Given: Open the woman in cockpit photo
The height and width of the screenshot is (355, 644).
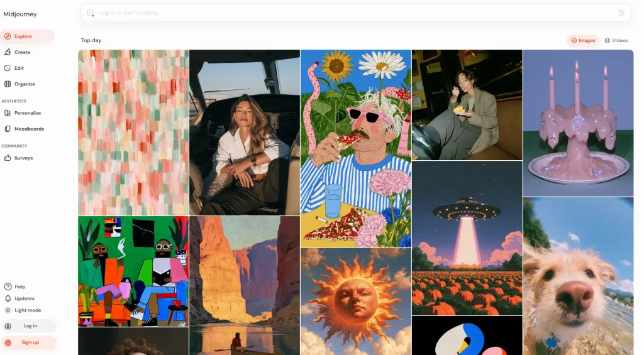Looking at the screenshot, I should tap(245, 133).
